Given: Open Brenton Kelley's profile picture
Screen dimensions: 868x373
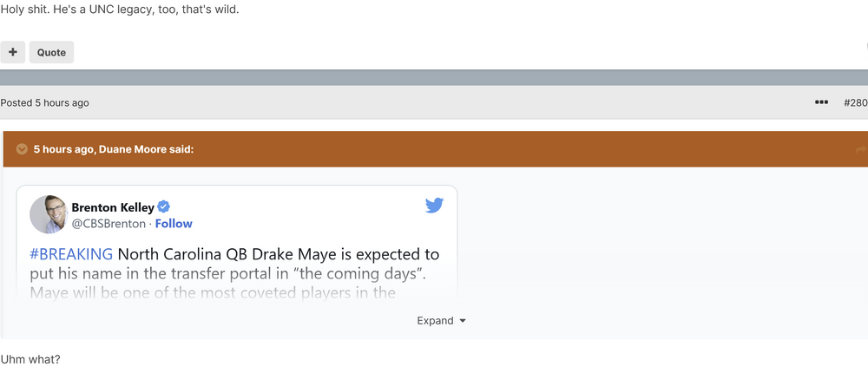Looking at the screenshot, I should coord(49,214).
